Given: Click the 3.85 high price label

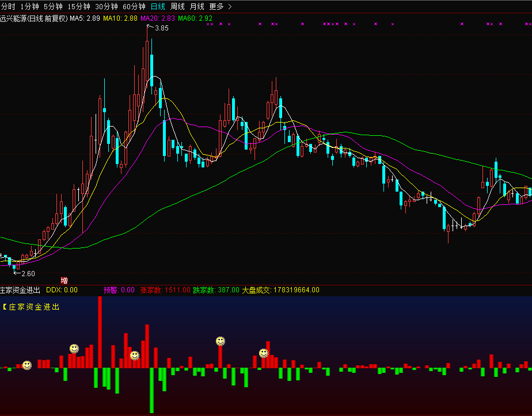Looking at the screenshot, I should 161,28.
